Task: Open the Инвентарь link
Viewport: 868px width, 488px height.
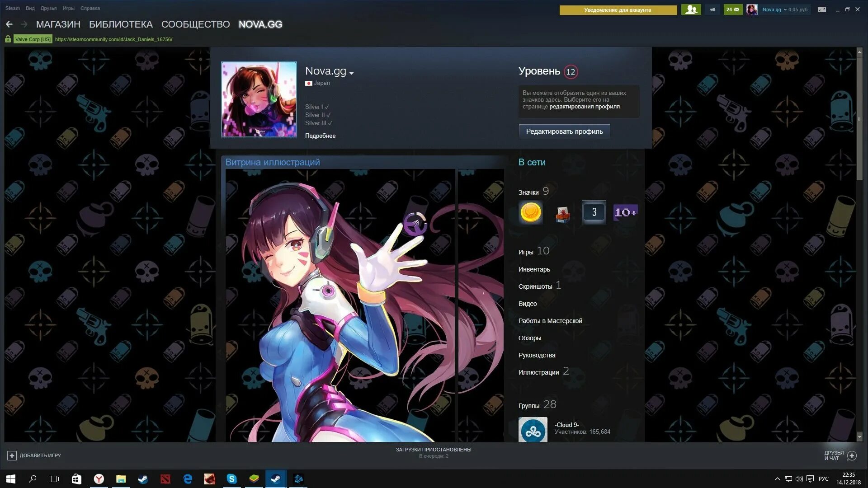Action: click(534, 269)
